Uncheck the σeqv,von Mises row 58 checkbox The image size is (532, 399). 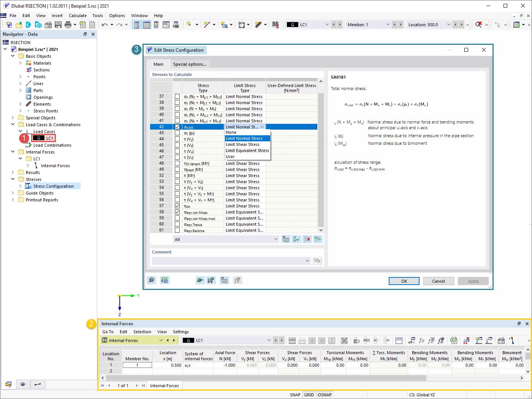[177, 212]
